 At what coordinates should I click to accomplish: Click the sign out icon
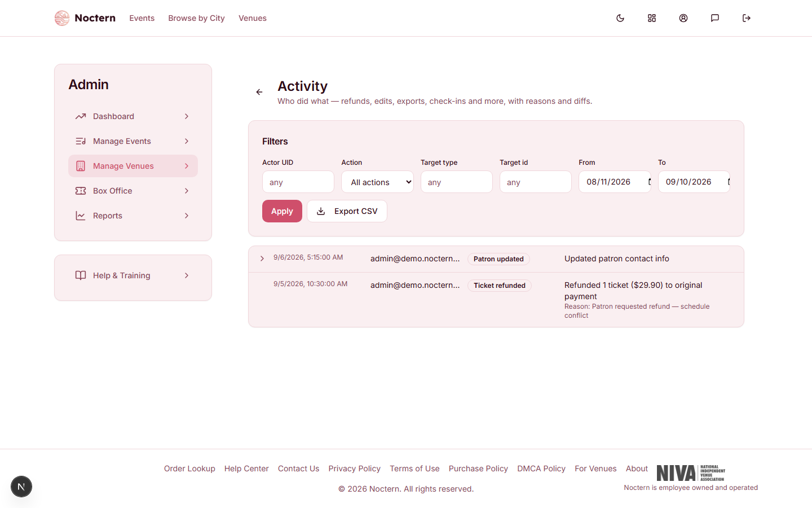point(747,18)
